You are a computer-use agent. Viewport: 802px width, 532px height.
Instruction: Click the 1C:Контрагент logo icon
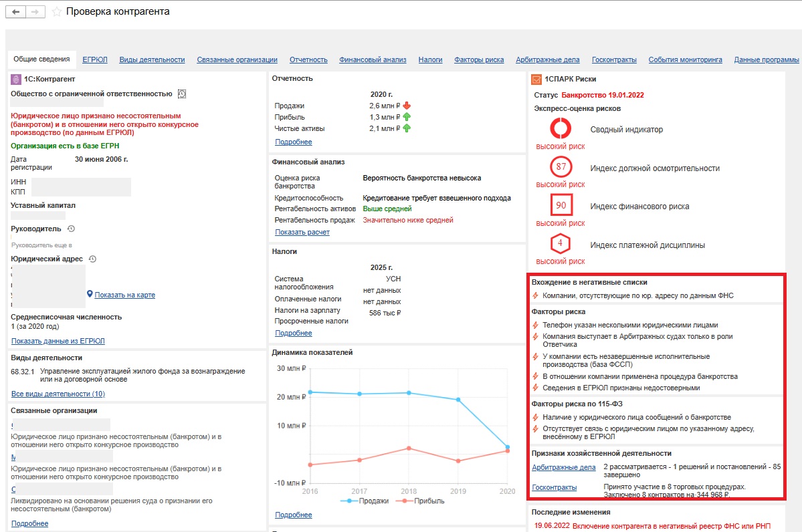click(16, 79)
